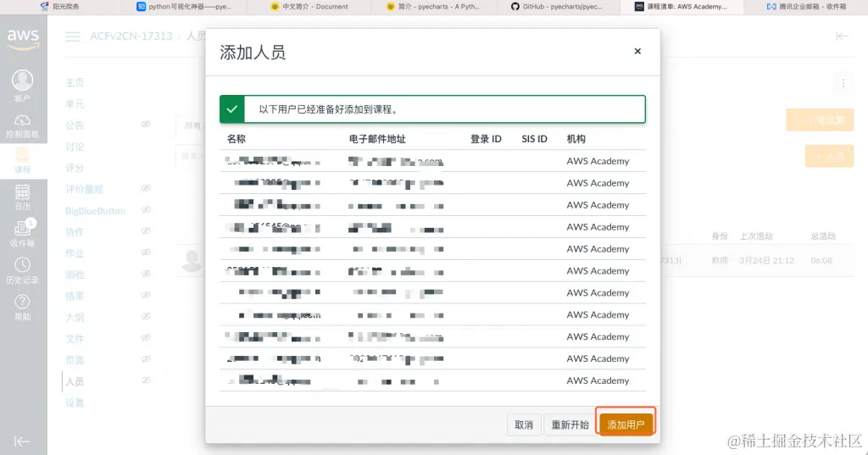Click the 取消 button
Image resolution: width=868 pixels, height=455 pixels.
524,424
